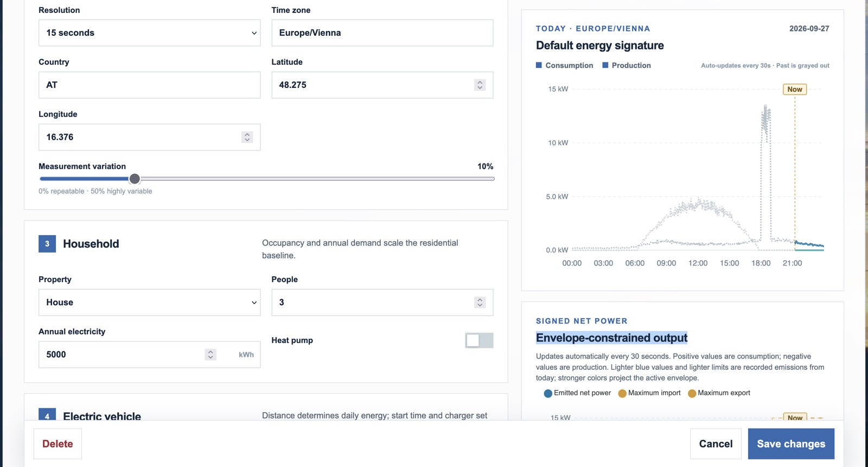Click the Latitude field showing 48.275

(x=382, y=85)
